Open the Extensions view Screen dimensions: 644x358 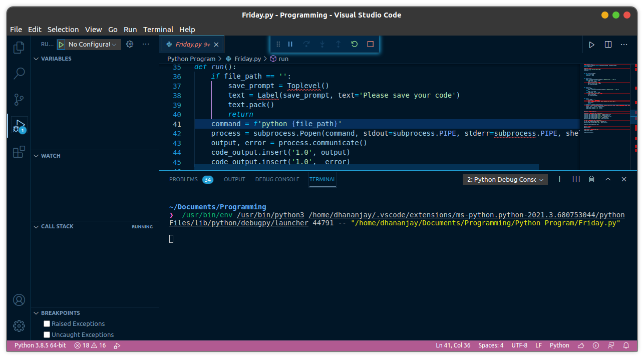point(19,152)
